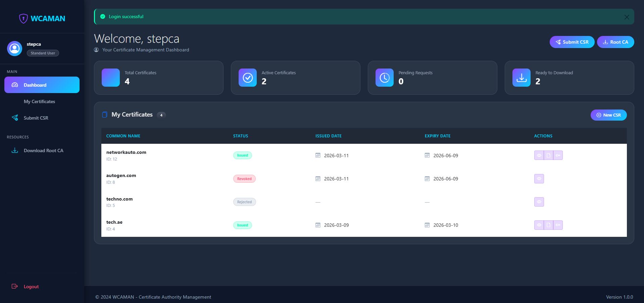The image size is (644, 303).
Task: Click calendar icon next to networkauto.com issued date
Action: (318, 155)
